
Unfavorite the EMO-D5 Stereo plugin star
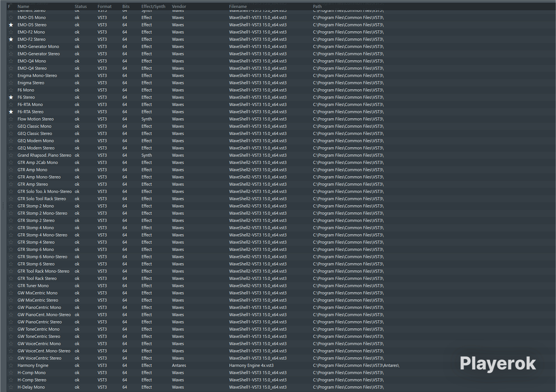point(11,25)
